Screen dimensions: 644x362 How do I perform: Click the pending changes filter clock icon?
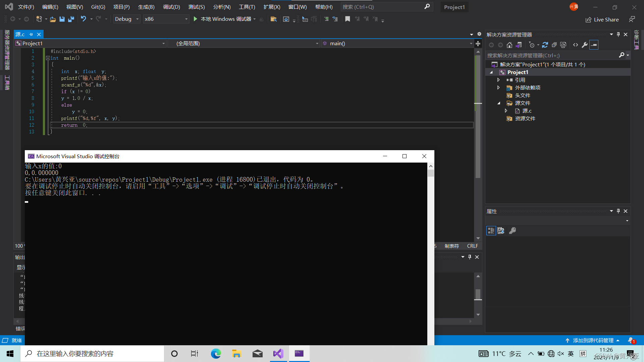click(532, 45)
